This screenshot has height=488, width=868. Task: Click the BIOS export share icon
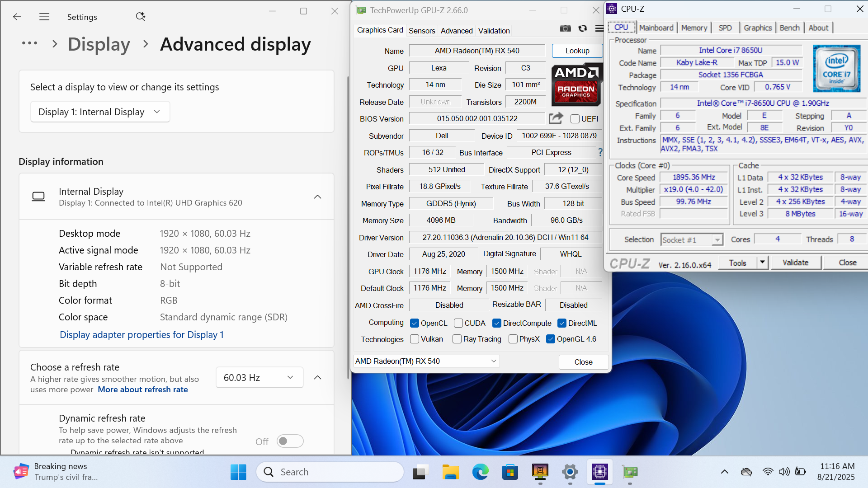556,118
